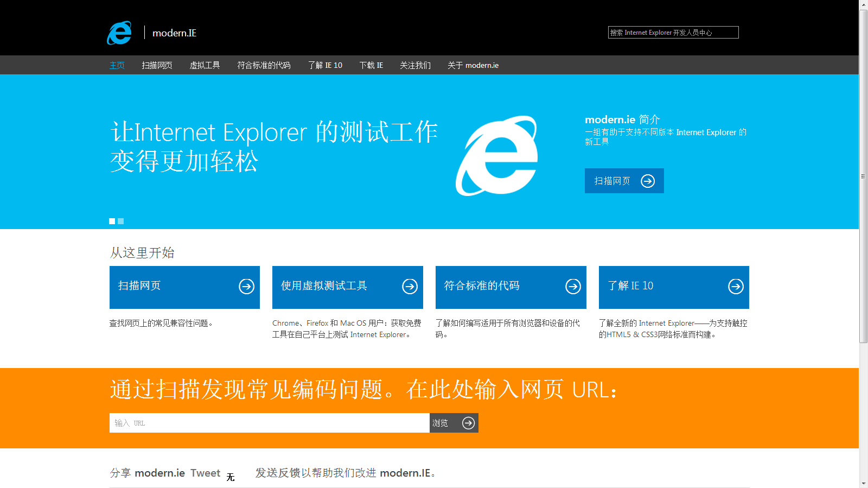
Task: Click the 了解 IE 10 tile
Action: click(674, 287)
